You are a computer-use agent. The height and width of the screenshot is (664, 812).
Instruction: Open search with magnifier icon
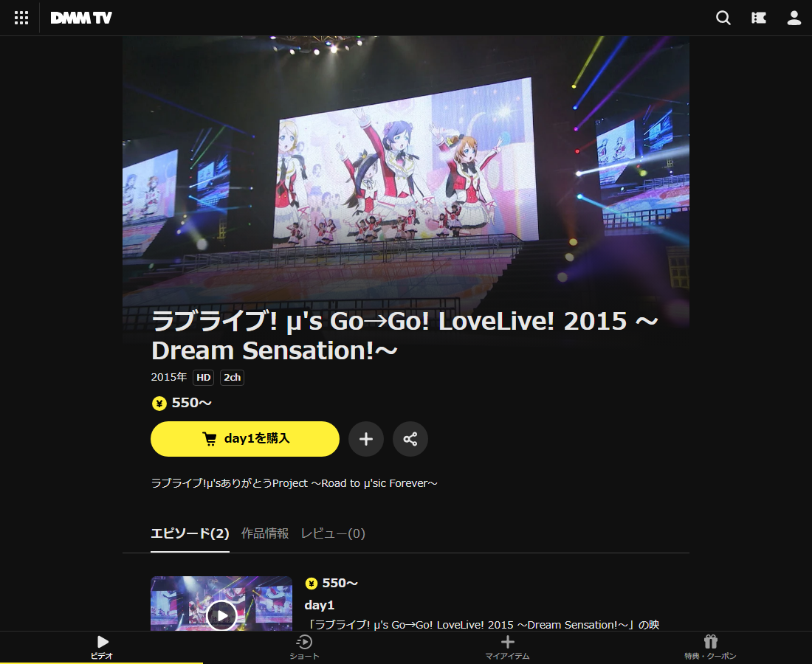click(x=723, y=18)
